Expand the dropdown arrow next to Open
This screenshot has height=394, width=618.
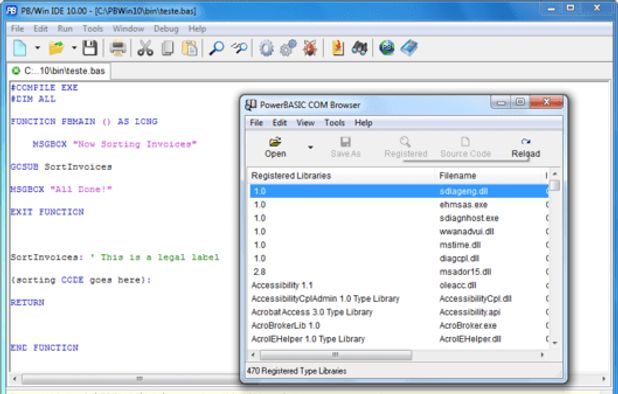[311, 147]
